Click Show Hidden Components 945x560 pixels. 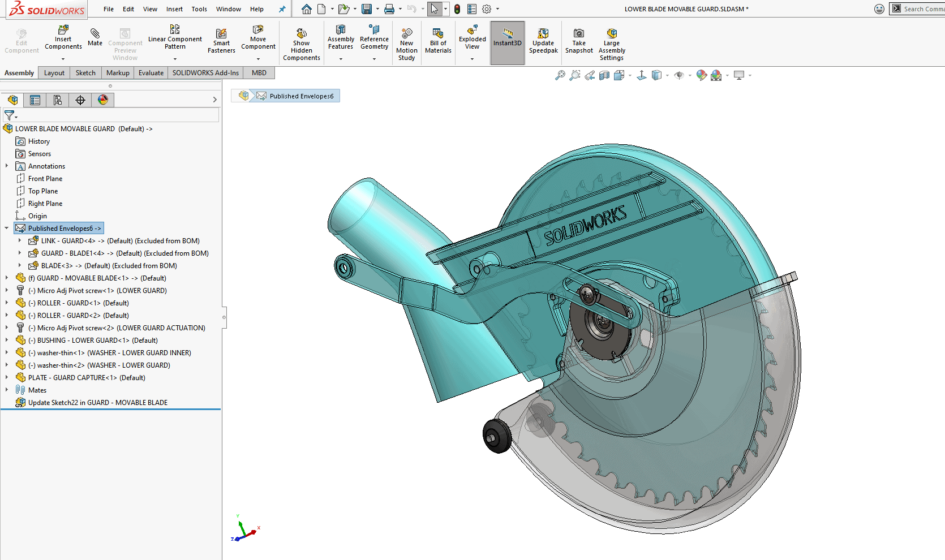[302, 44]
